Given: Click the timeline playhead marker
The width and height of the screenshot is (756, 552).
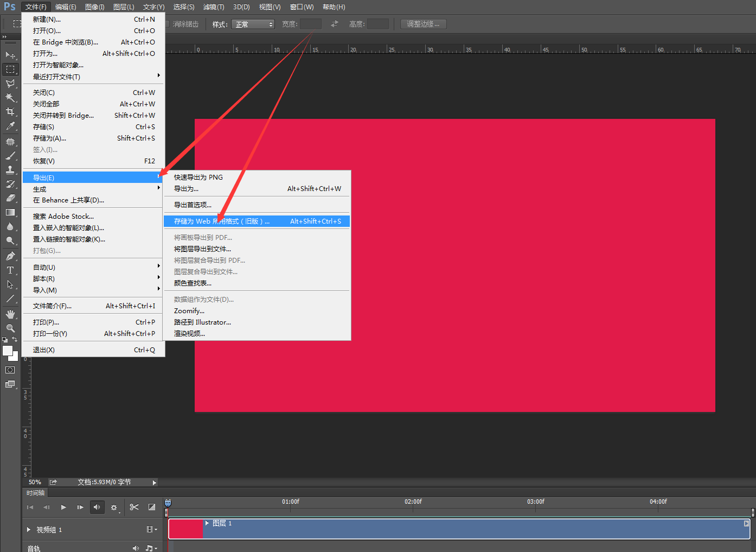Looking at the screenshot, I should pos(168,503).
